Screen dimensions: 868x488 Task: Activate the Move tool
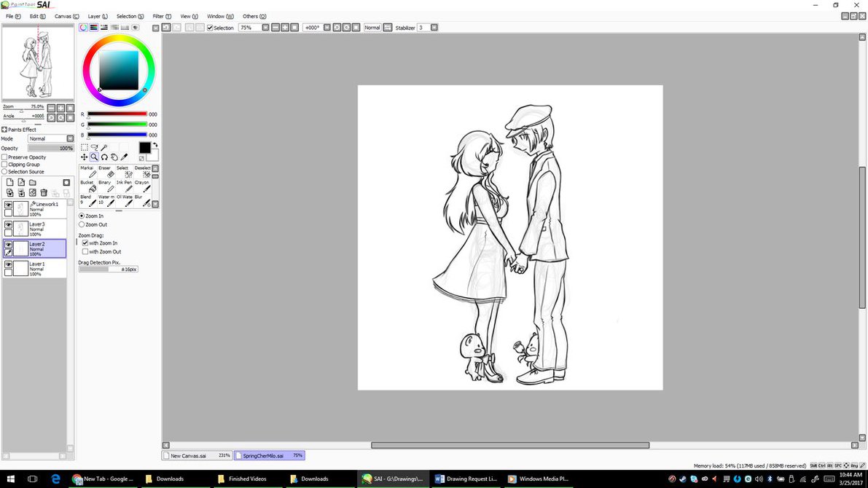tap(84, 157)
